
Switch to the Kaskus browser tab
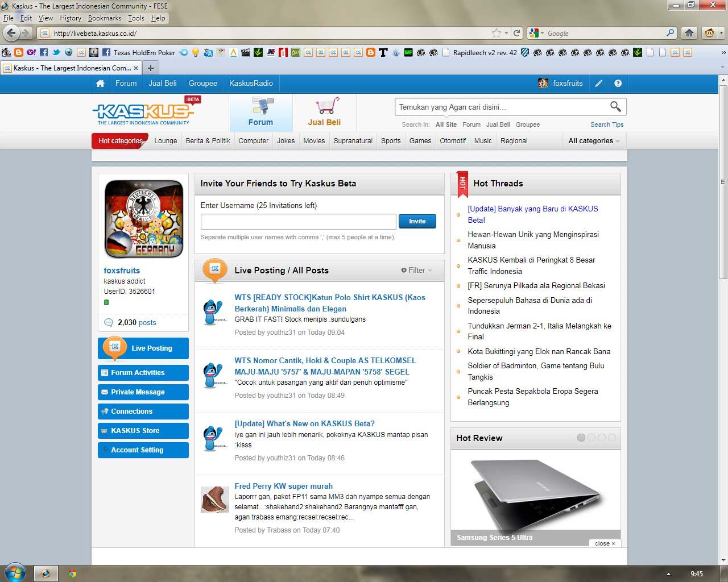tap(71, 68)
